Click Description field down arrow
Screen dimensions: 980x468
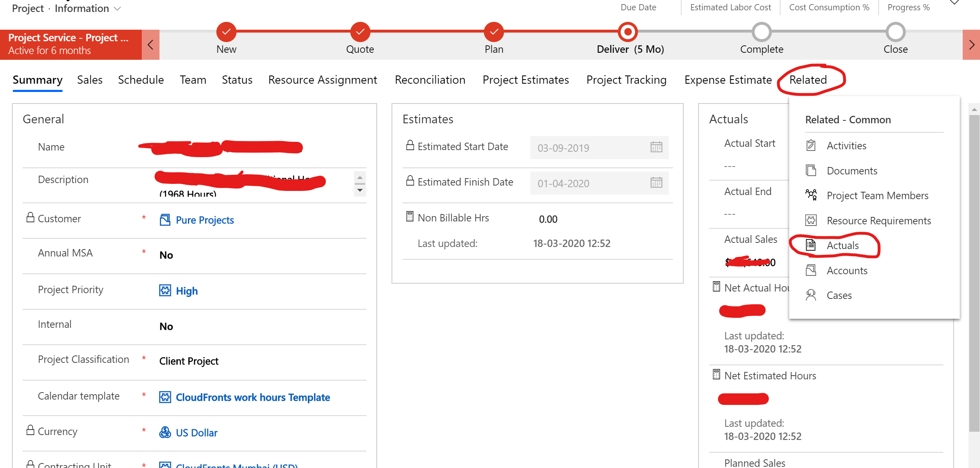(x=360, y=190)
